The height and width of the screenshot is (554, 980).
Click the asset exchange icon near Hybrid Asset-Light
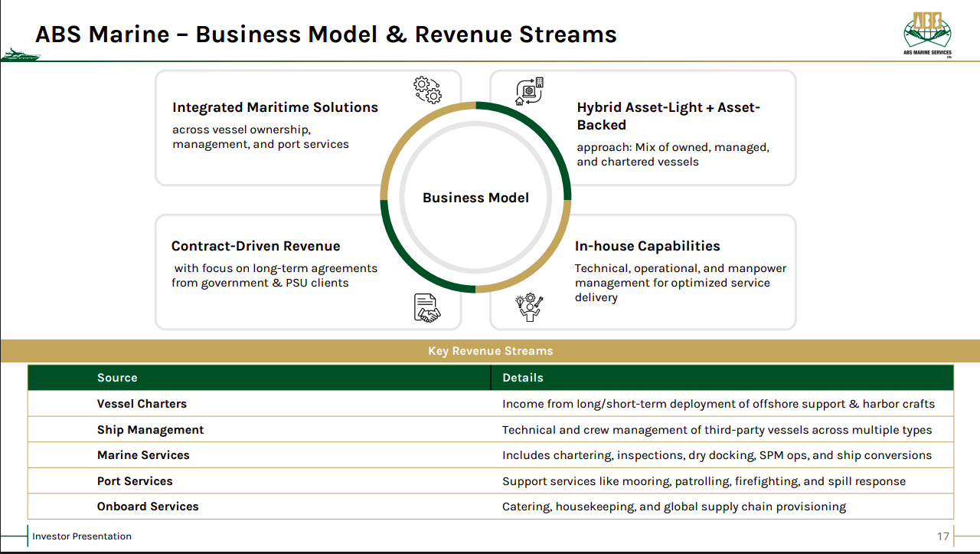(x=529, y=90)
